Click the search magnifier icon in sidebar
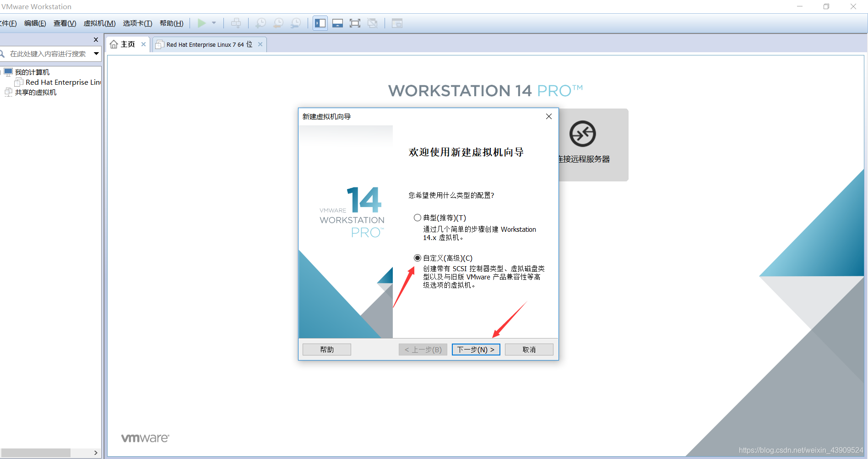Image resolution: width=868 pixels, height=459 pixels. pos(2,54)
